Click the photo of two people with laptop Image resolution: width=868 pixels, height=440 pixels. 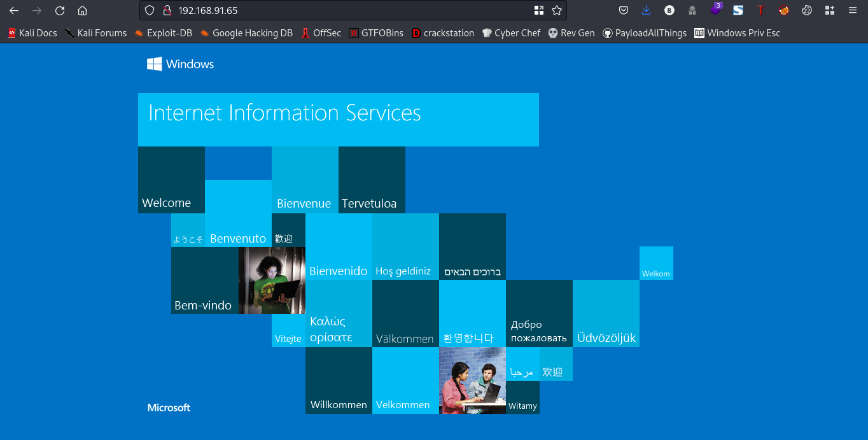472,380
